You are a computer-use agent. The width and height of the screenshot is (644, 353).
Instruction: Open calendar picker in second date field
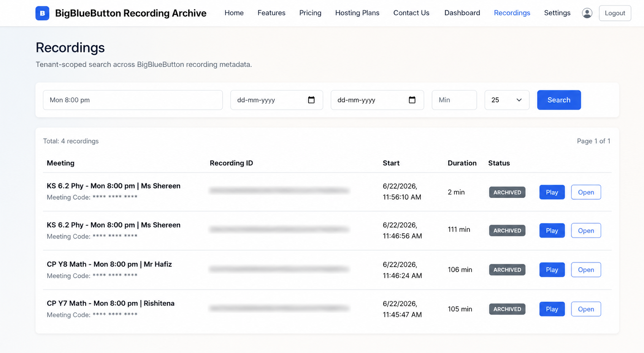tap(412, 100)
